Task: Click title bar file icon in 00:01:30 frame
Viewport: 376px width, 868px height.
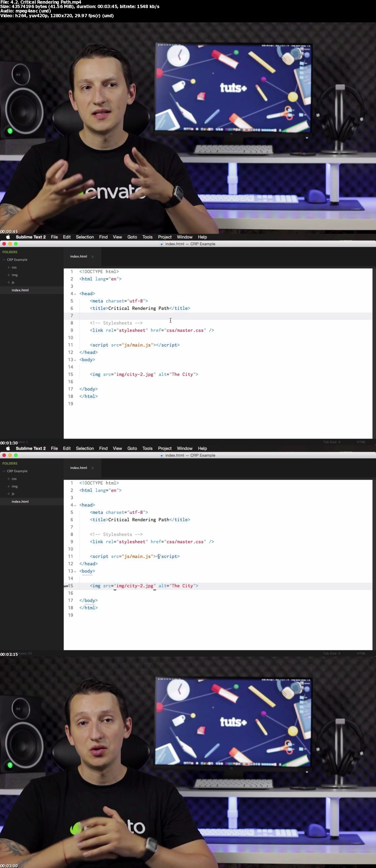Action: pos(162,244)
